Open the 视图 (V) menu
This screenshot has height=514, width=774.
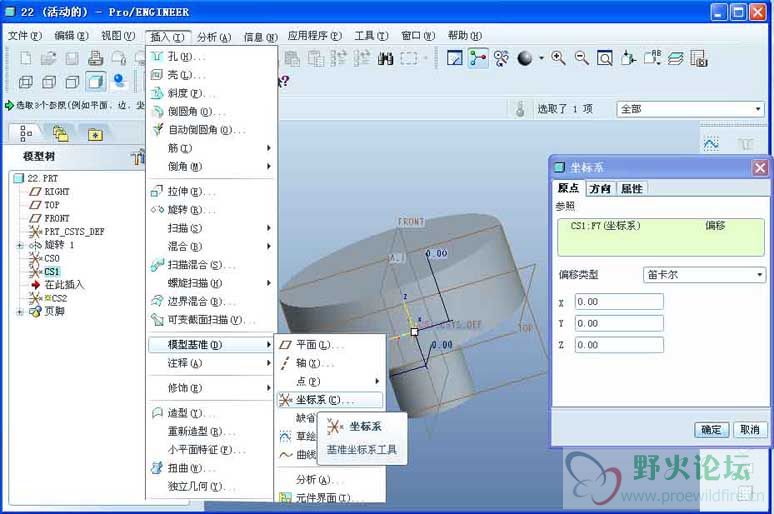118,36
